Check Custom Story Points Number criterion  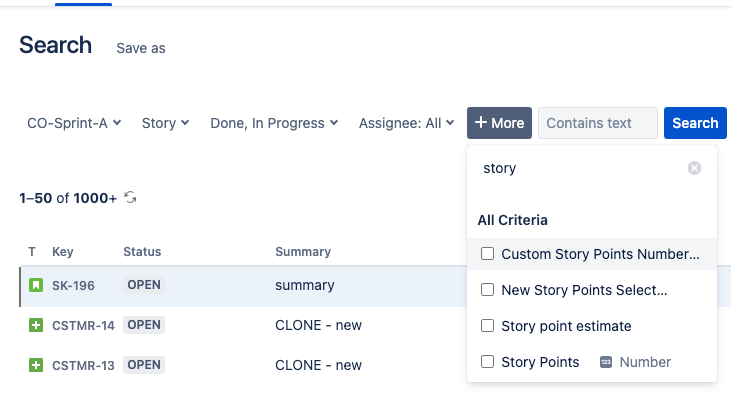tap(487, 254)
